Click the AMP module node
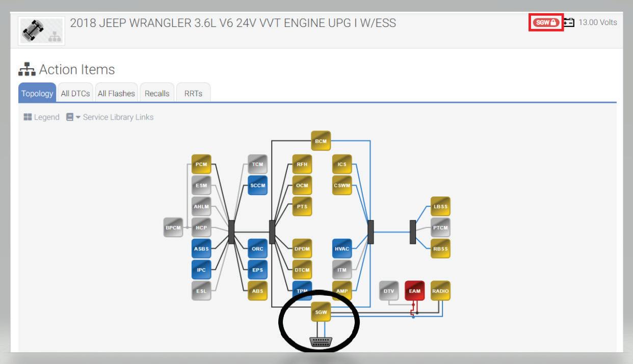 342,290
